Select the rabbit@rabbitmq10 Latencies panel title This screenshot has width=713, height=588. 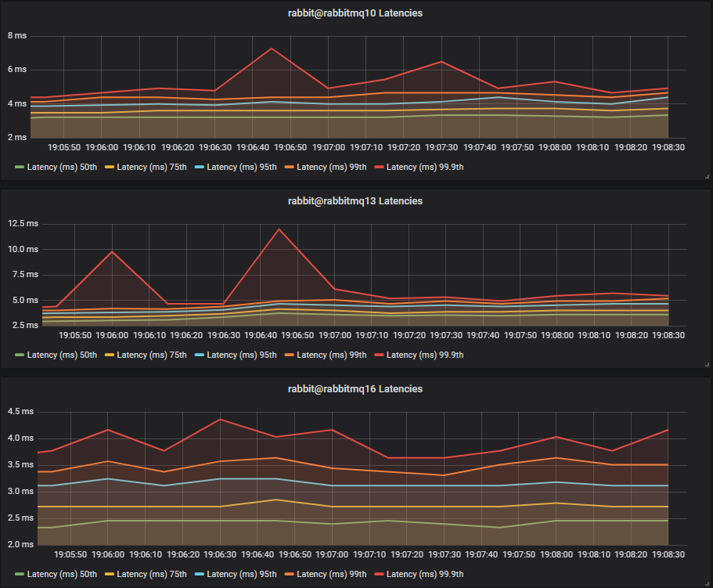click(355, 13)
